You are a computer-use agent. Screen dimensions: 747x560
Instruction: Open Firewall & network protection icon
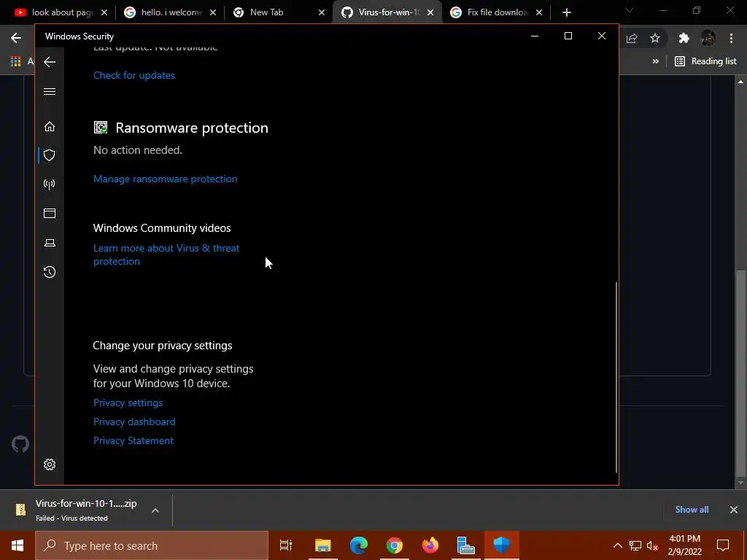50,184
